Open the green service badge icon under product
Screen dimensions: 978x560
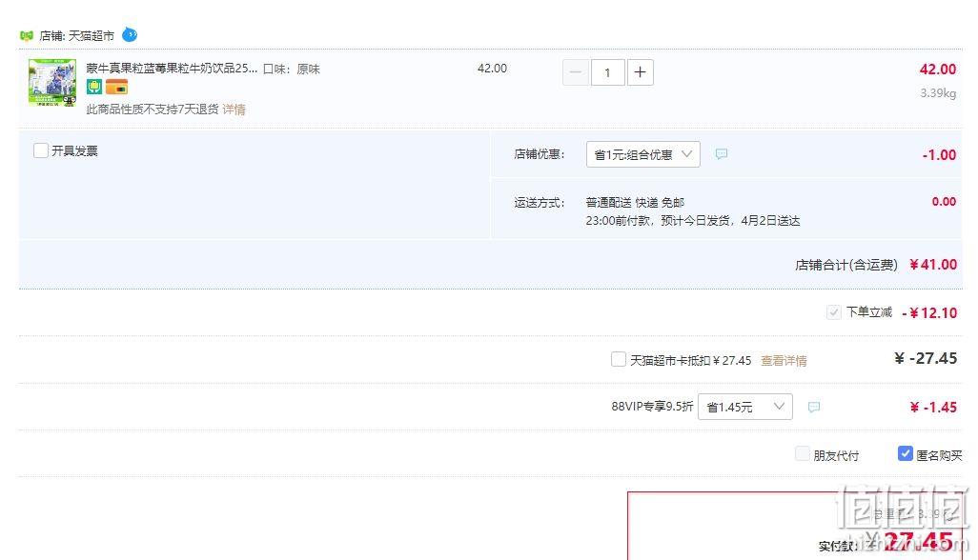click(94, 87)
